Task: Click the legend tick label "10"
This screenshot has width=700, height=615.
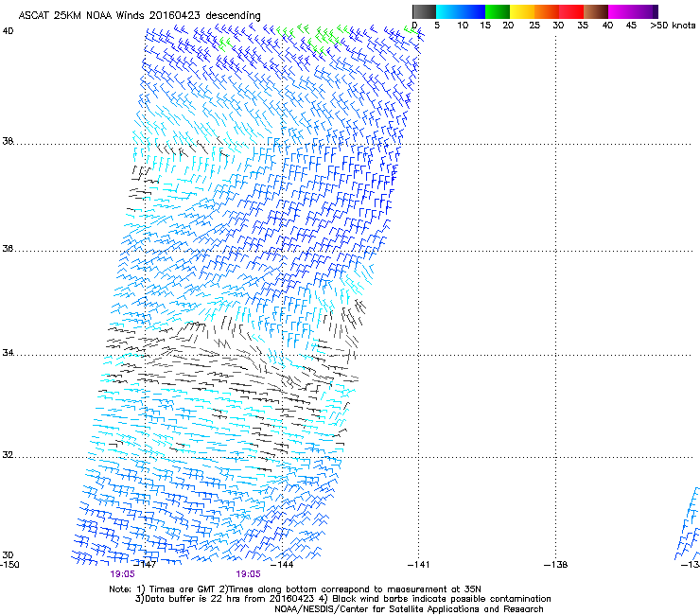Action: pyautogui.click(x=463, y=26)
